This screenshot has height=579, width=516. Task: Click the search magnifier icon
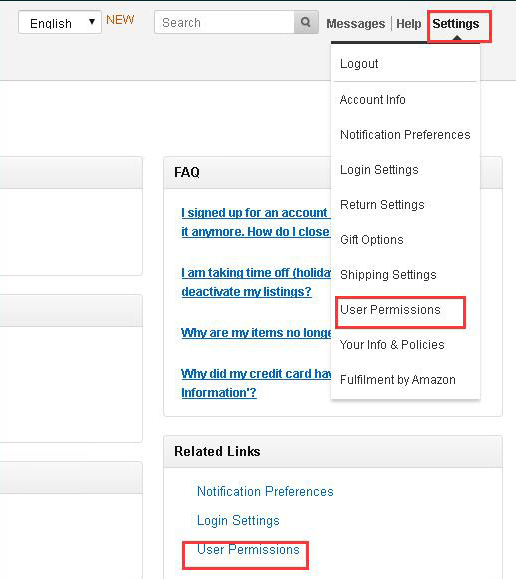pyautogui.click(x=306, y=22)
